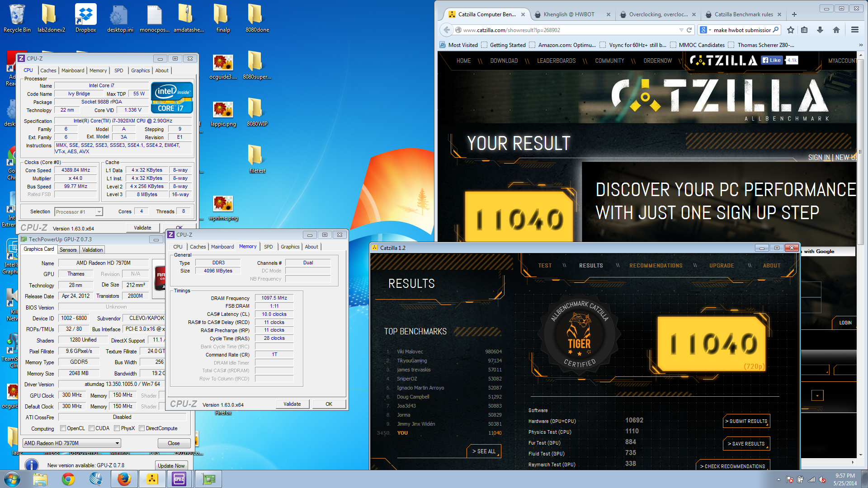Open Most Visited bookmarks folder

click(458, 45)
